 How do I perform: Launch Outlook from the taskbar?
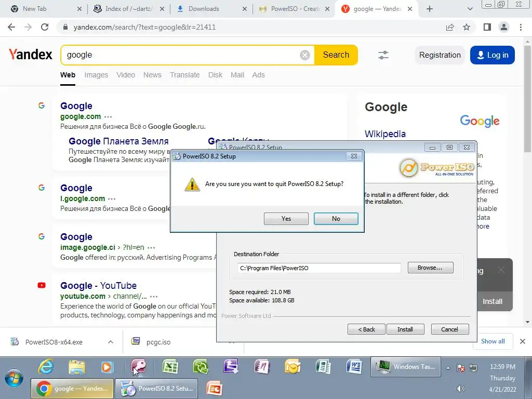[292, 366]
